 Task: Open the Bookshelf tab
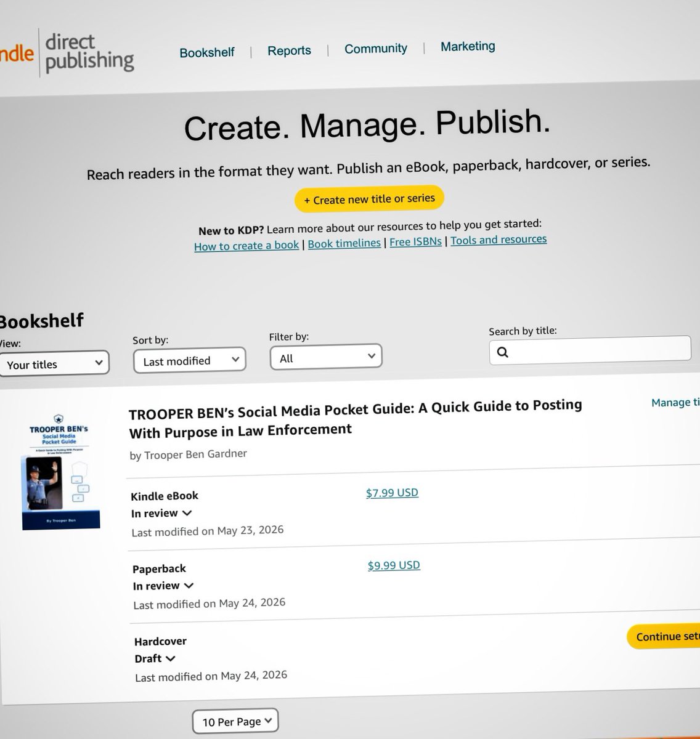pyautogui.click(x=206, y=52)
